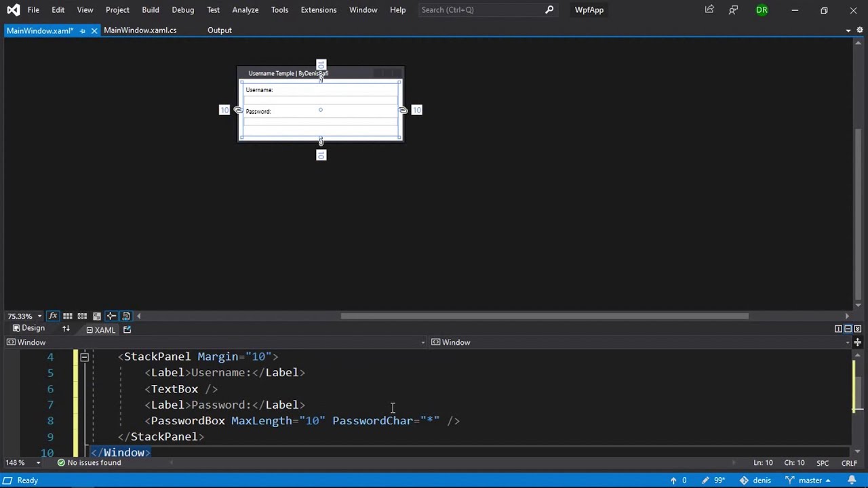Click the Password label in designer
868x488 pixels.
tap(258, 111)
